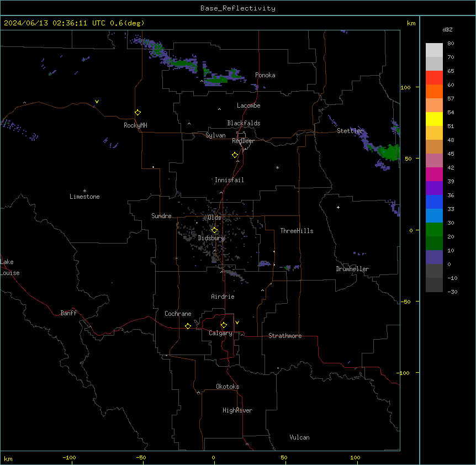Click the Didsbury label
476x465 pixels.
pos(211,238)
